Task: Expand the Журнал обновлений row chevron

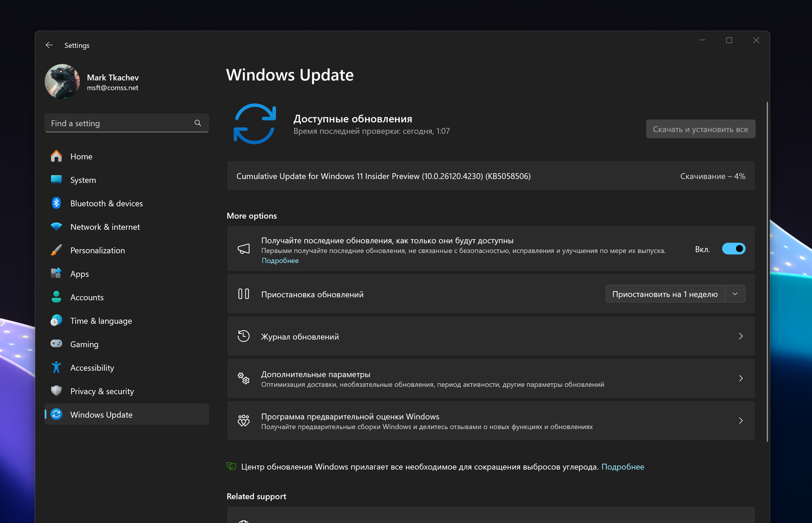Action: [741, 336]
